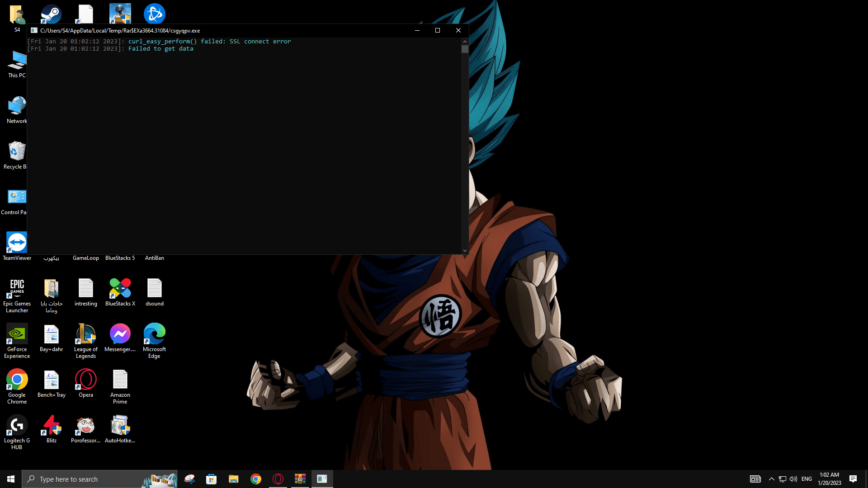Screen dimensions: 868x488
Task: Click the 'SSL connect error' console line
Action: click(x=159, y=41)
